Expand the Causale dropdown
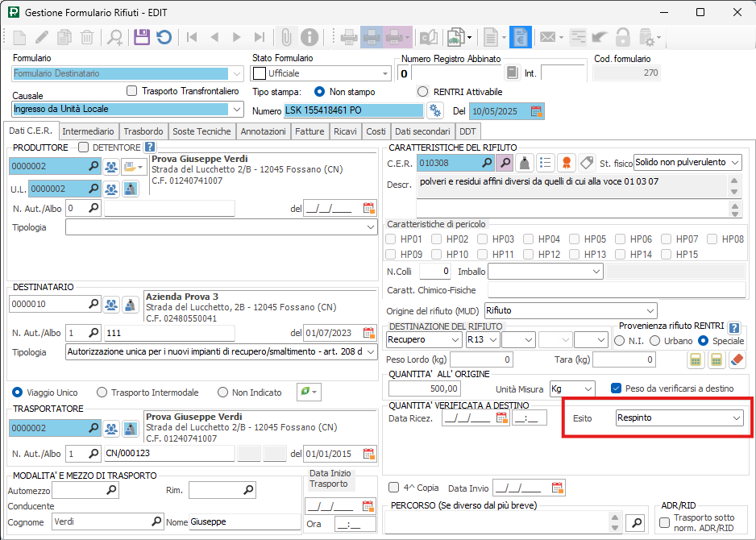 236,109
